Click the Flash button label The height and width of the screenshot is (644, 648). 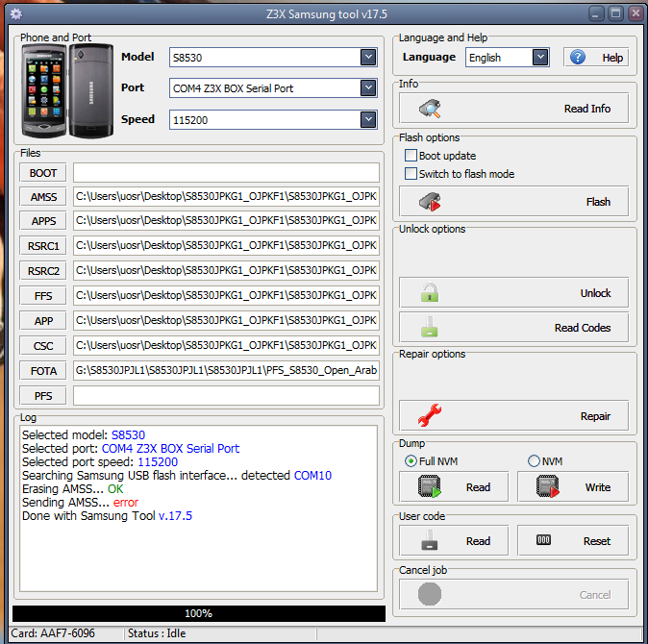[598, 202]
